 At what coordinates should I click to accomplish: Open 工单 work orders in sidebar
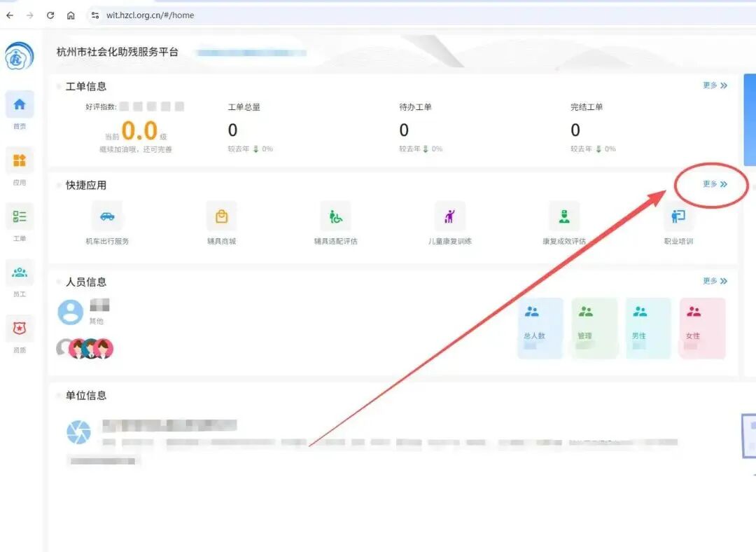click(20, 223)
